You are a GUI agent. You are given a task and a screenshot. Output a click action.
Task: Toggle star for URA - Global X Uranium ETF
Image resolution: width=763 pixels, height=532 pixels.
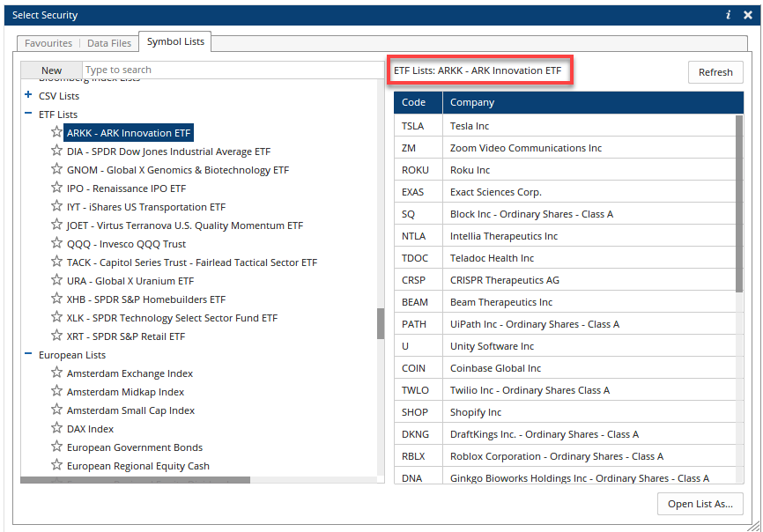coord(56,279)
